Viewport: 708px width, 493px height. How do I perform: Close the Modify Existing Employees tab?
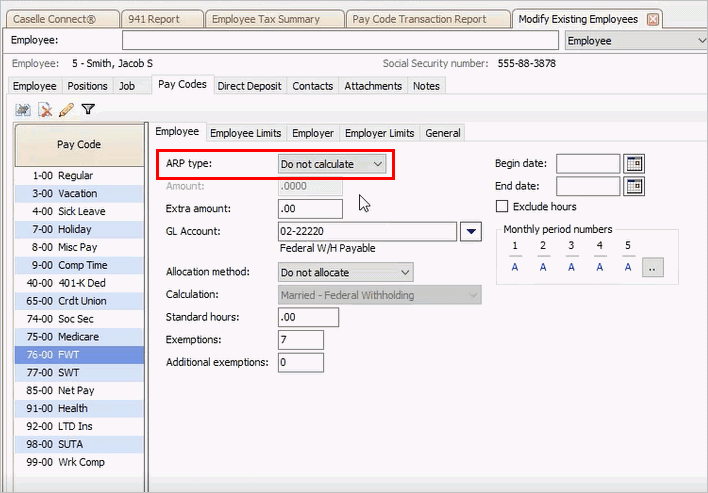653,19
